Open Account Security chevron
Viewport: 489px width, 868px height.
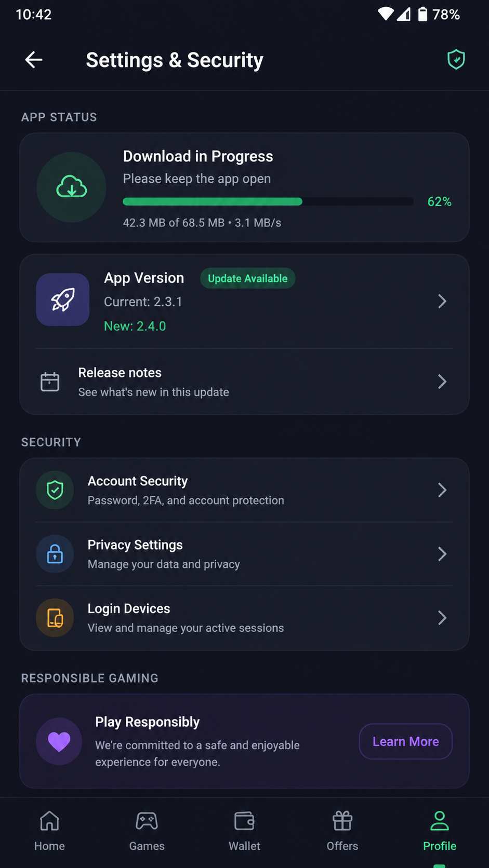coord(442,490)
